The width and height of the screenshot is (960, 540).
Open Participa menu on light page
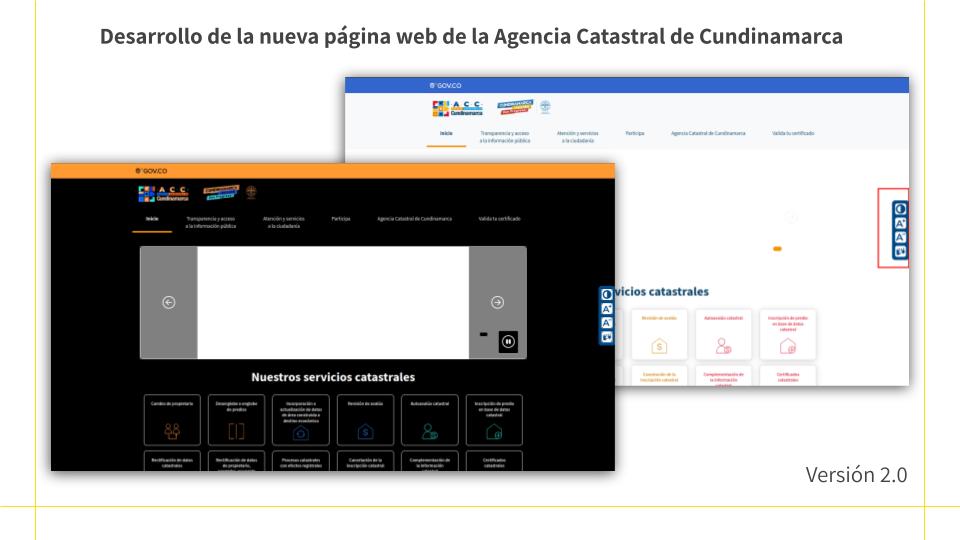635,133
